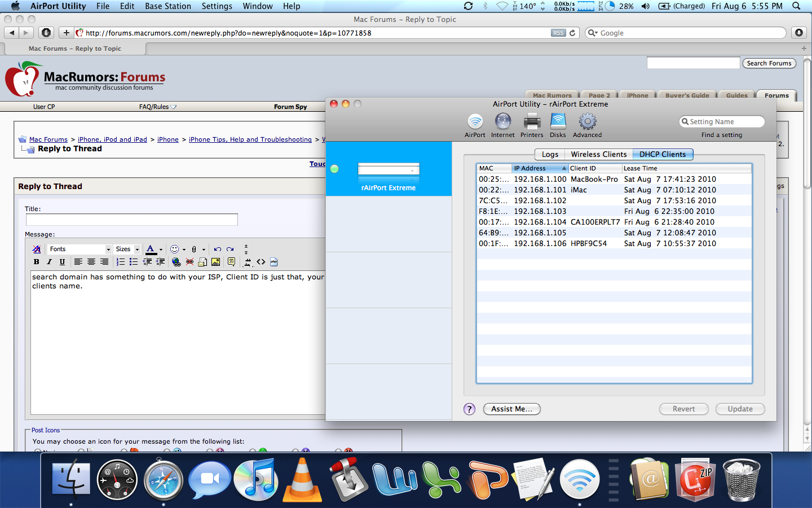Insert an unordered bullet list
The image size is (812, 508).
134,262
